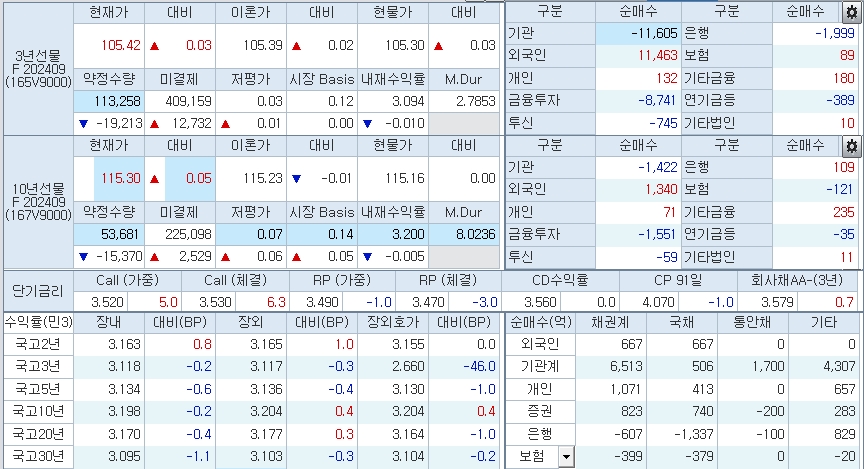Open settings gear for 10-year futures investor table

point(851,146)
